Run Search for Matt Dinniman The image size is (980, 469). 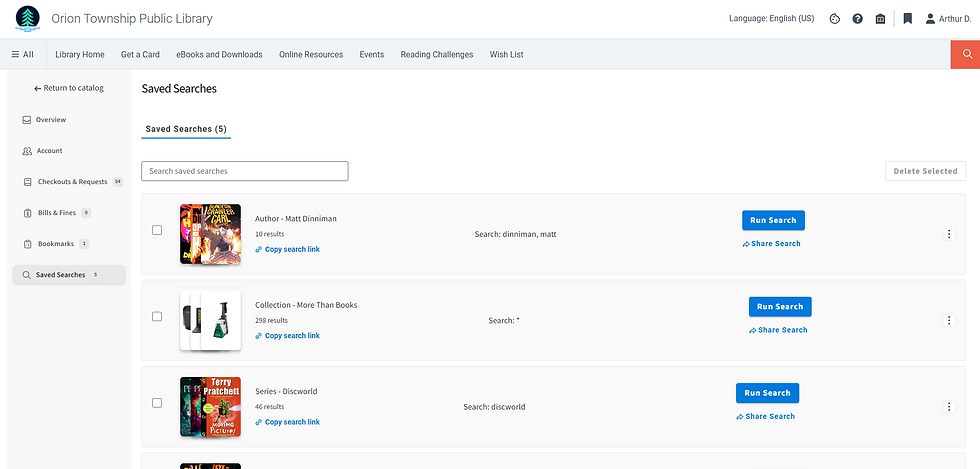click(773, 220)
